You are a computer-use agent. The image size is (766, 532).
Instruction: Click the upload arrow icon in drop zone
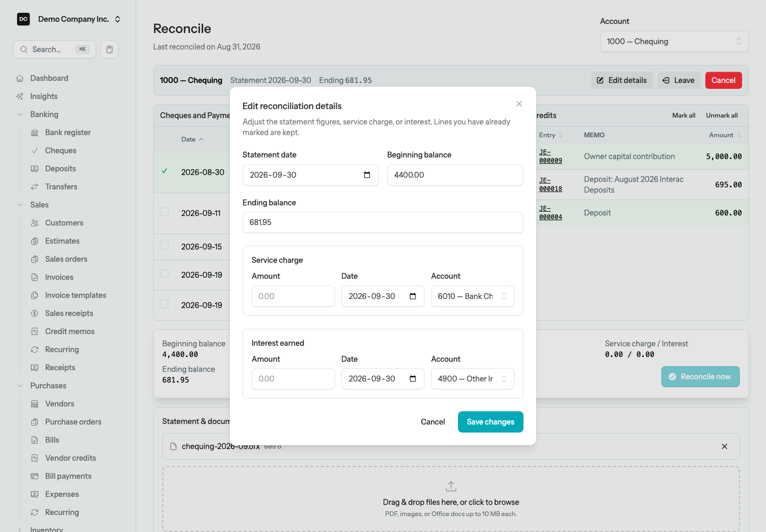(x=451, y=486)
